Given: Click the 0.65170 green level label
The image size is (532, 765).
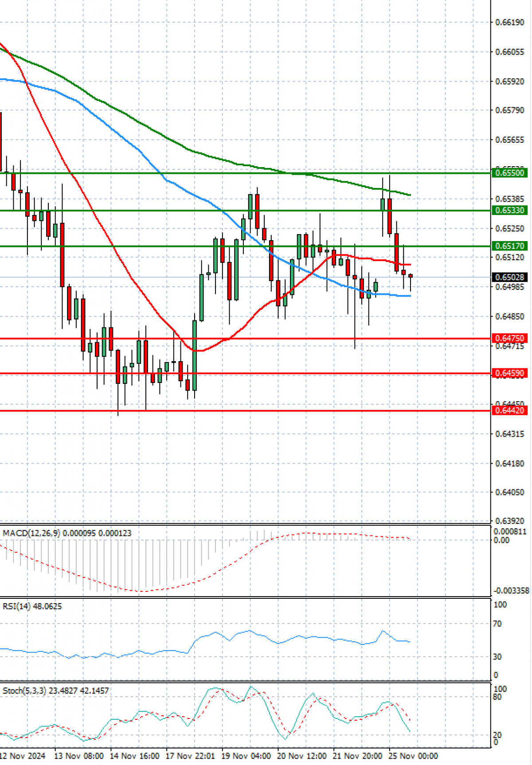Looking at the screenshot, I should 509,246.
